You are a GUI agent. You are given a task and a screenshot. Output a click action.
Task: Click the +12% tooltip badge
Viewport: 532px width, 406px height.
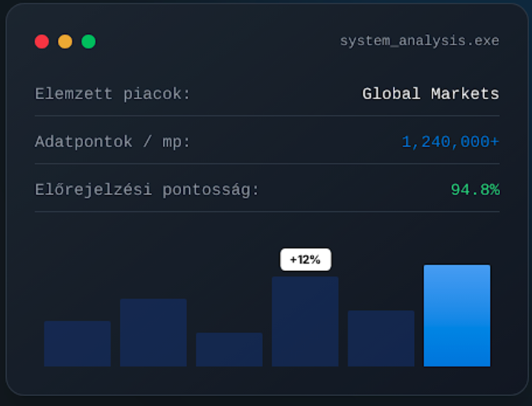click(305, 259)
